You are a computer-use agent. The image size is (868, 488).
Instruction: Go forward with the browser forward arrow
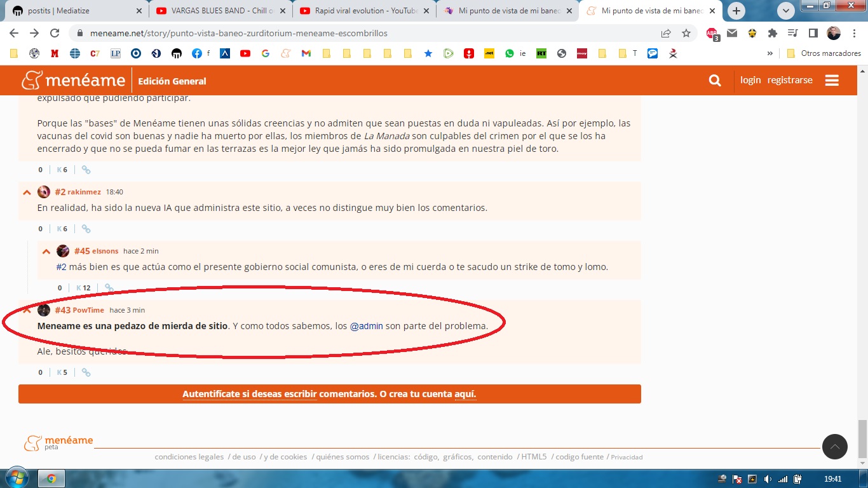coord(34,33)
